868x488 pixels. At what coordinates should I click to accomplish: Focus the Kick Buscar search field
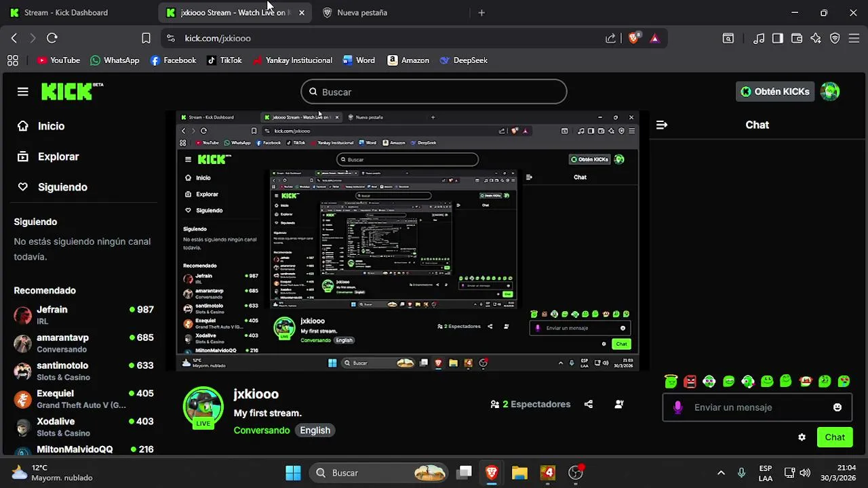pos(434,91)
